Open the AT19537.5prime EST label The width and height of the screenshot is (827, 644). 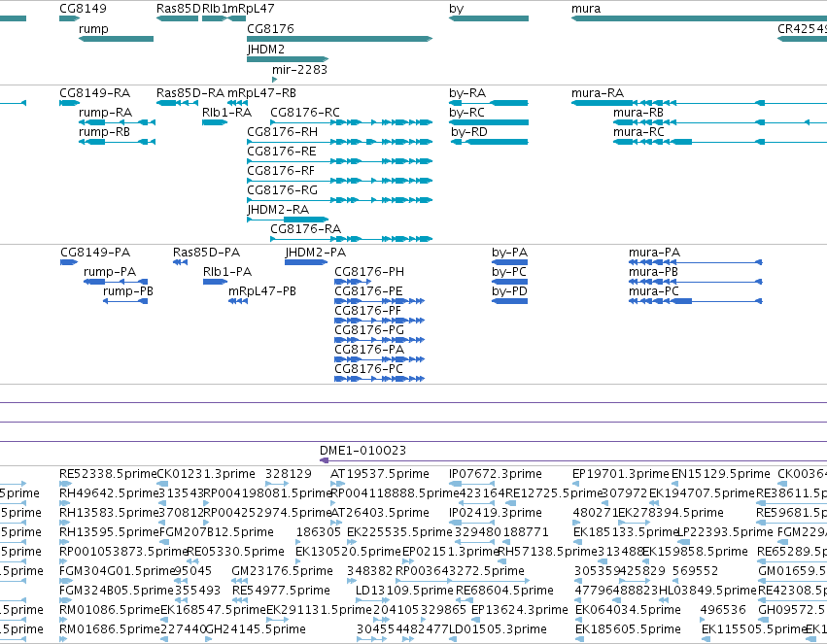[380, 474]
